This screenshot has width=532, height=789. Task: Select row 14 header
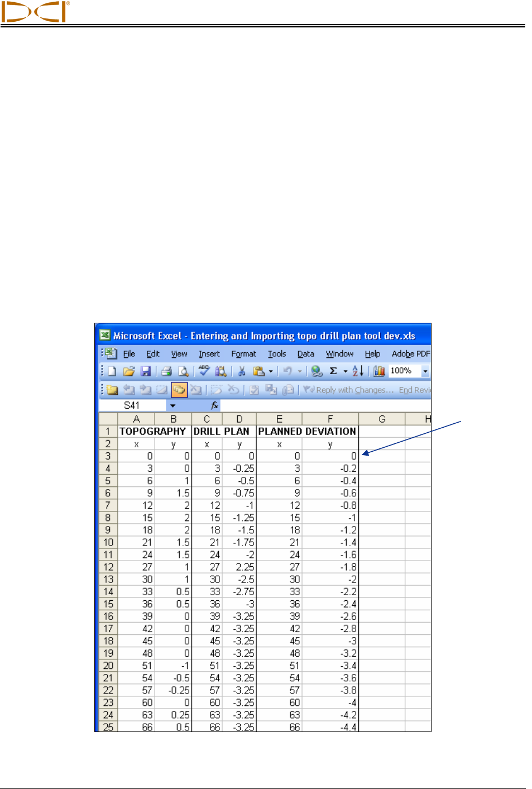(108, 592)
